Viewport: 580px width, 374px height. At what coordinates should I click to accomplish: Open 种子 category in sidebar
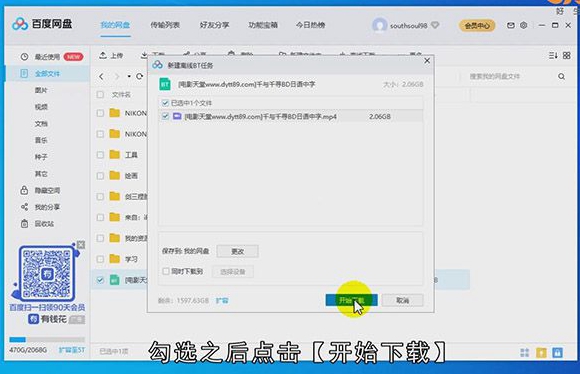click(x=41, y=157)
